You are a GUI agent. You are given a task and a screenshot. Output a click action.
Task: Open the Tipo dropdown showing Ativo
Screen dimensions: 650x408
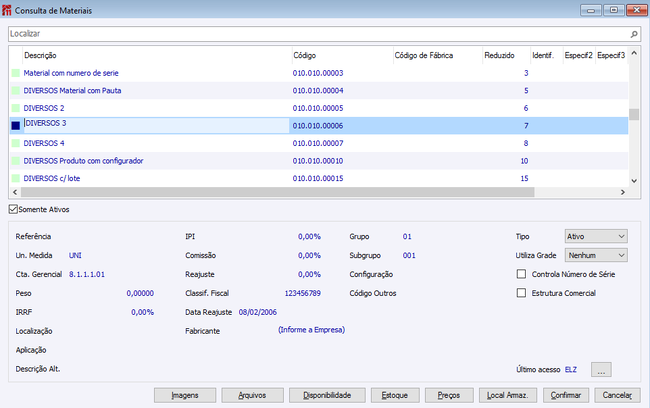click(x=596, y=236)
